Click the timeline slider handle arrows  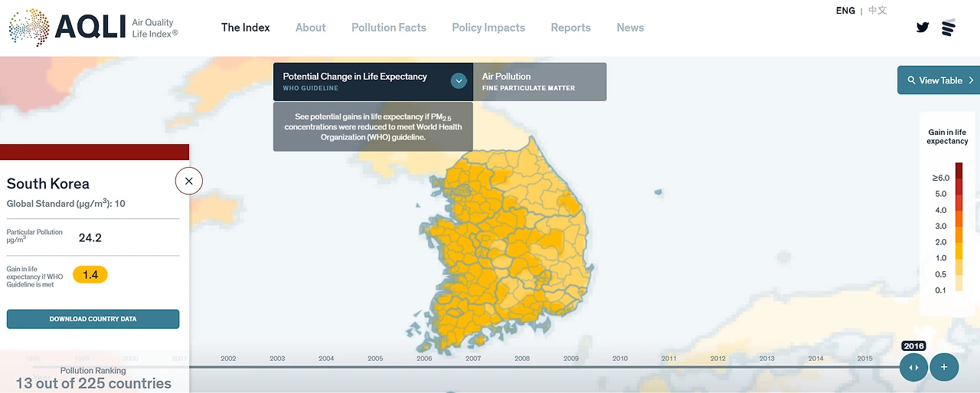click(x=913, y=368)
